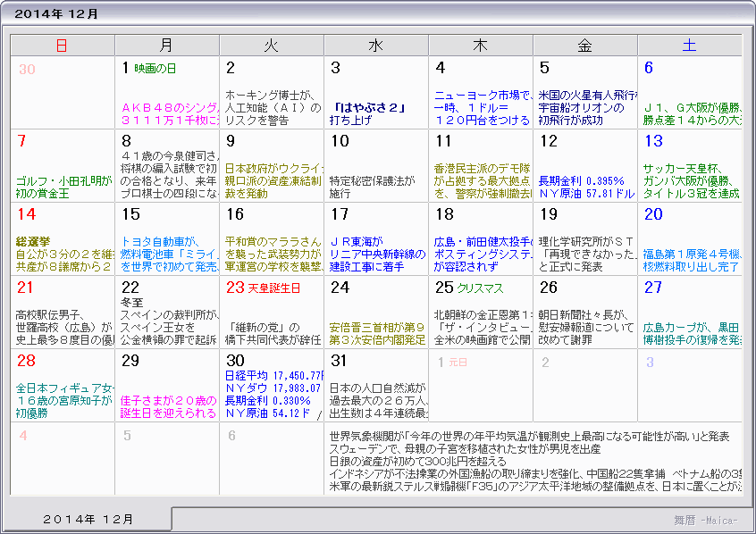Click the 長期金利 0.330% entry on December 30
Viewport: 756px width, 534px height.
point(267,400)
